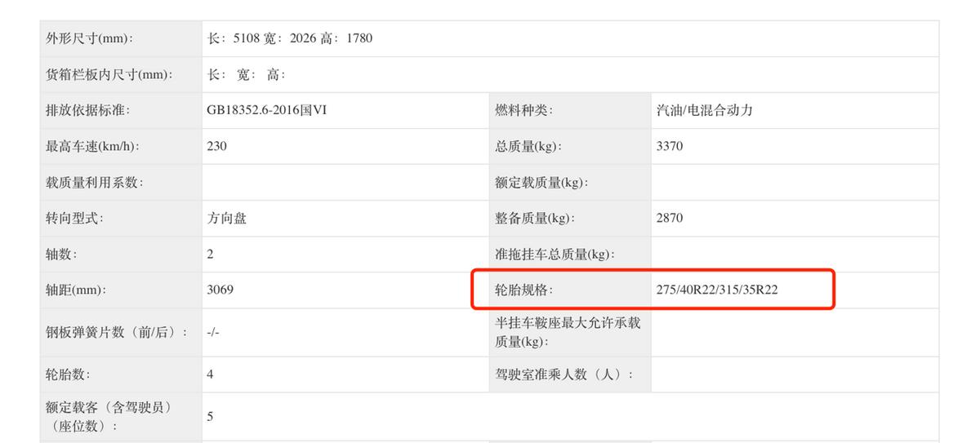The height and width of the screenshot is (443, 980).
Task: Click the 最高车速(km/h) label
Action: pos(92,147)
